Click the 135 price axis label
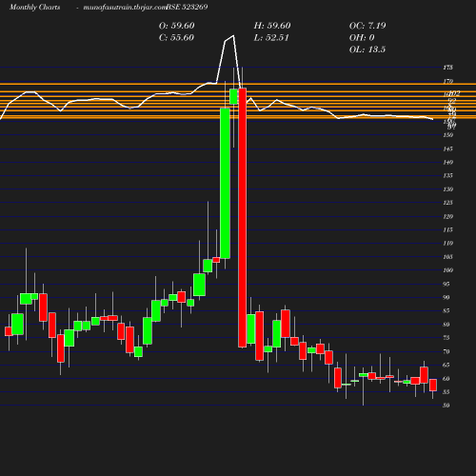Image resolution: width=476 pixels, height=476 pixels. pyautogui.click(x=447, y=175)
